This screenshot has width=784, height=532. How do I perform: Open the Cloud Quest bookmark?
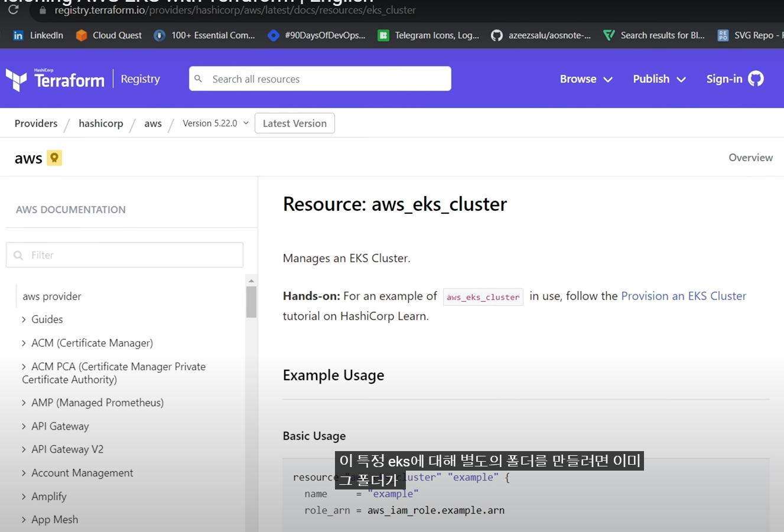click(x=109, y=35)
